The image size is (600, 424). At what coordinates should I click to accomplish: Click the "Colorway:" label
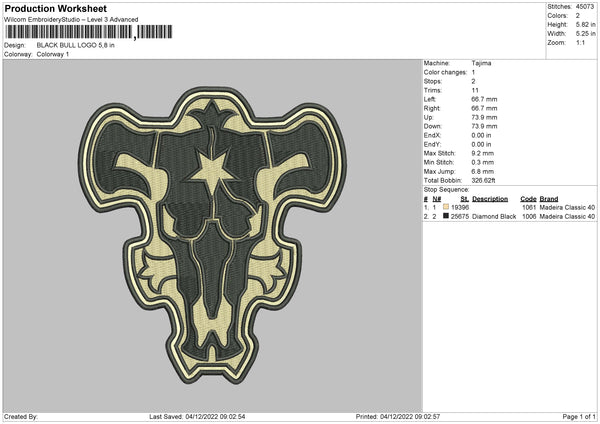point(18,54)
